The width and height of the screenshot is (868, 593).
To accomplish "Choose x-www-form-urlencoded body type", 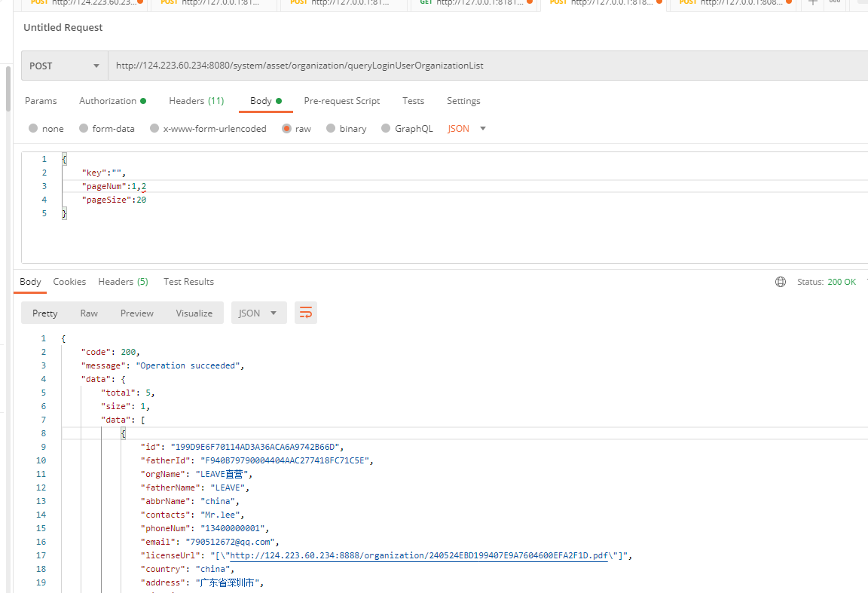I will tap(154, 129).
